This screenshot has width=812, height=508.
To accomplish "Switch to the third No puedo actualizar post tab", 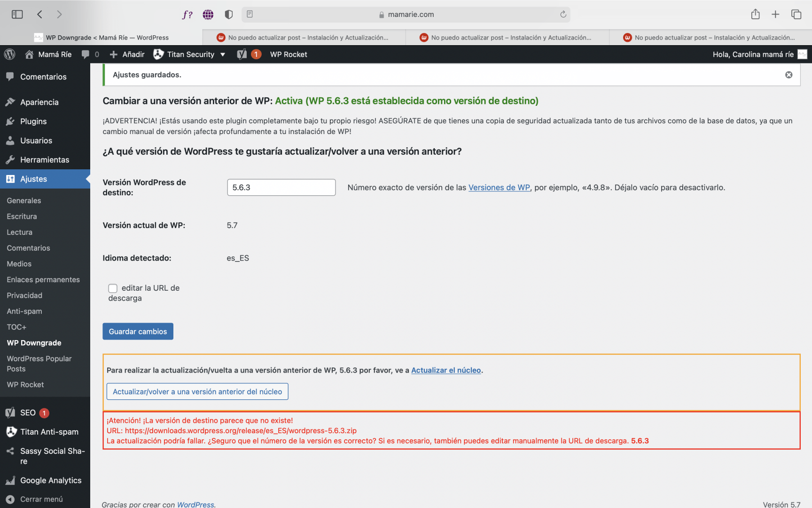I will (x=507, y=38).
